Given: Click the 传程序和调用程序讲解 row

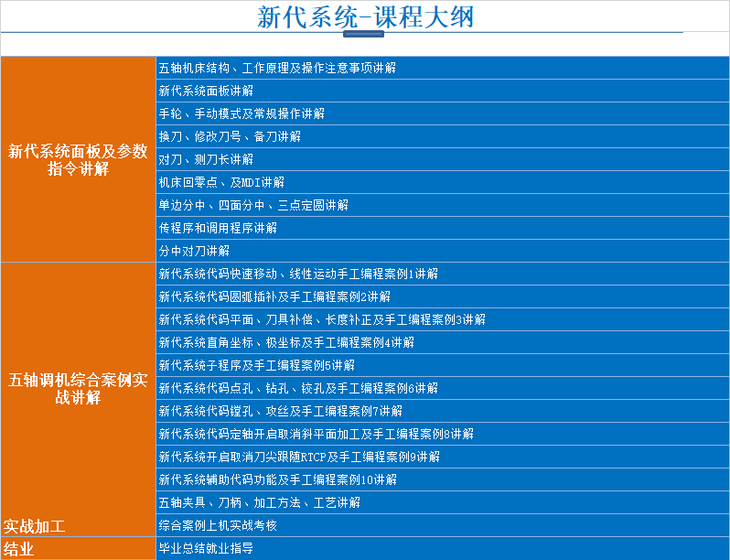Looking at the screenshot, I should [218, 228].
